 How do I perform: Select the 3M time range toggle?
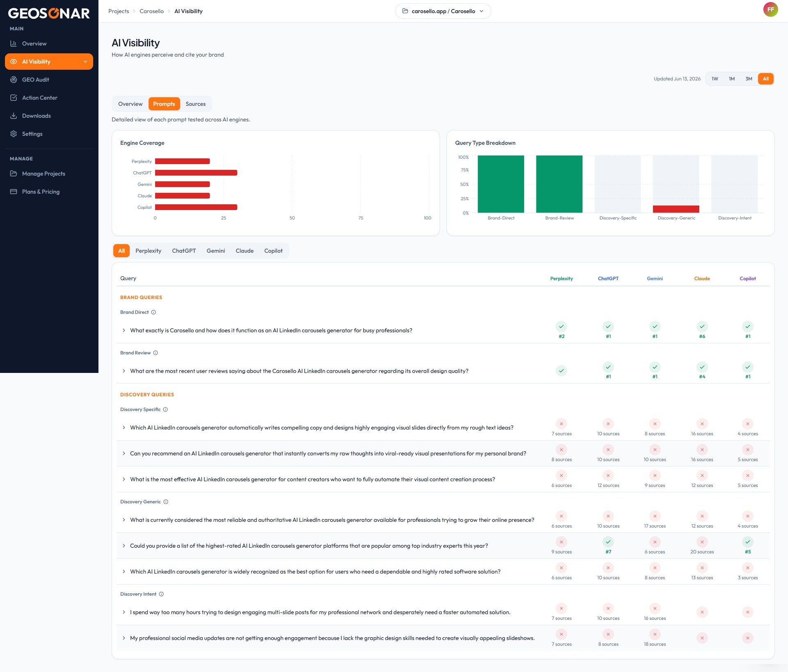coord(749,79)
